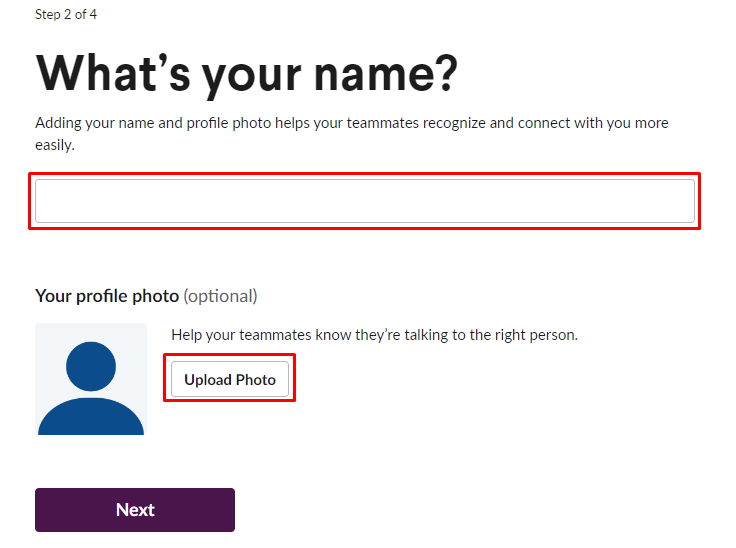Click the head circle of the avatar placeholder
Screen dimensions: 736x548
point(91,365)
